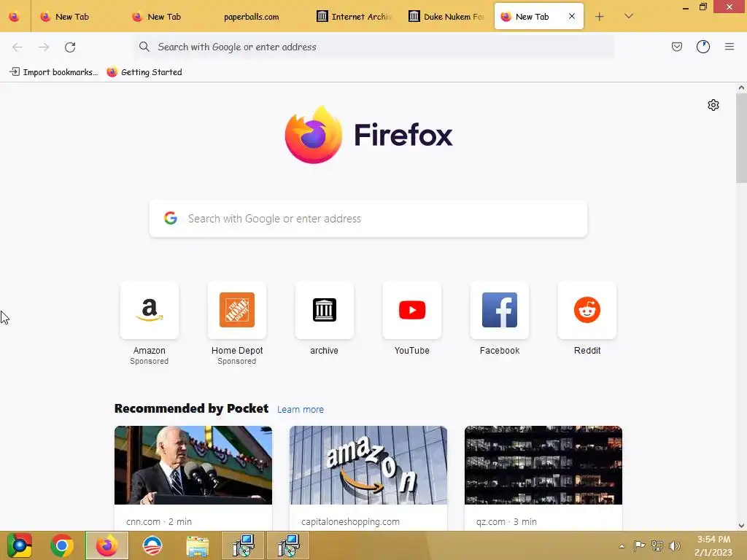Open the second installer taskbar icon
747x560 pixels.
[x=288, y=545]
